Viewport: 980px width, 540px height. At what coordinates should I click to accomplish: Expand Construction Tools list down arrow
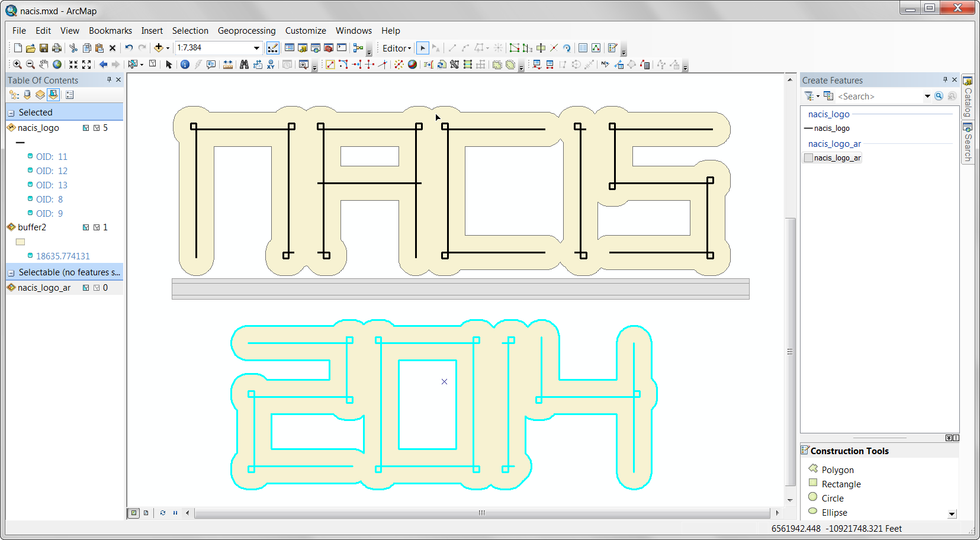(x=952, y=514)
